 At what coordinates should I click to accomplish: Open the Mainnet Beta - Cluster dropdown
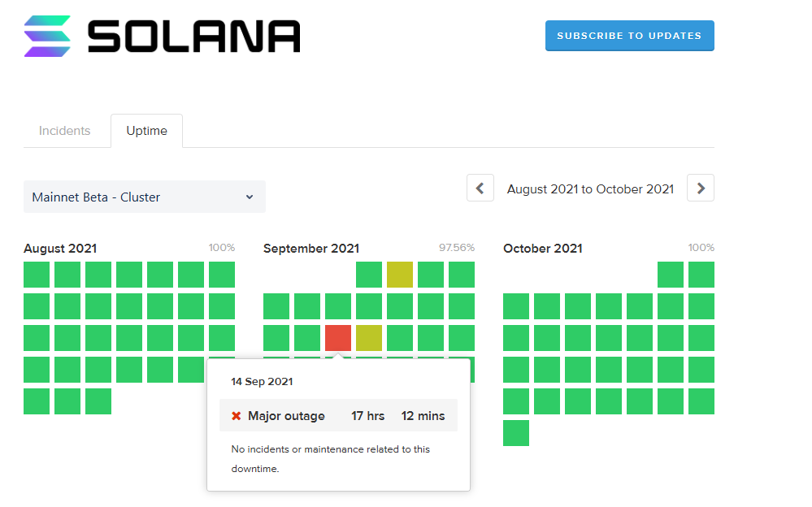[144, 197]
